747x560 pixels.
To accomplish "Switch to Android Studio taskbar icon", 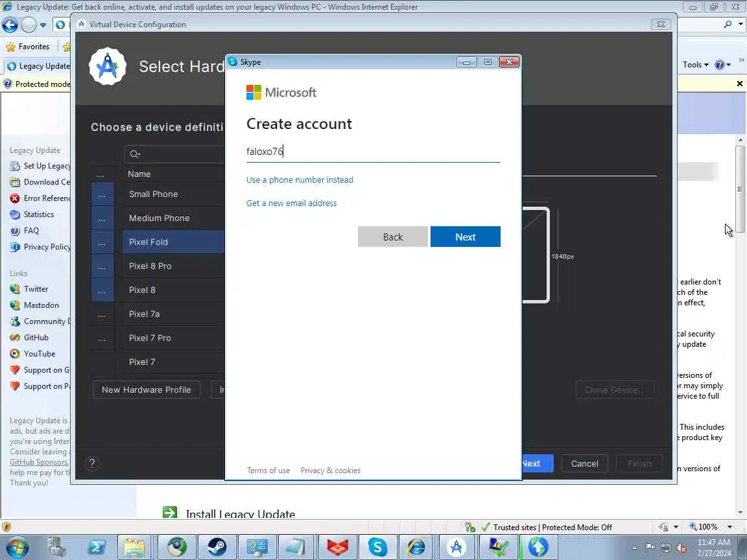I will (x=456, y=547).
